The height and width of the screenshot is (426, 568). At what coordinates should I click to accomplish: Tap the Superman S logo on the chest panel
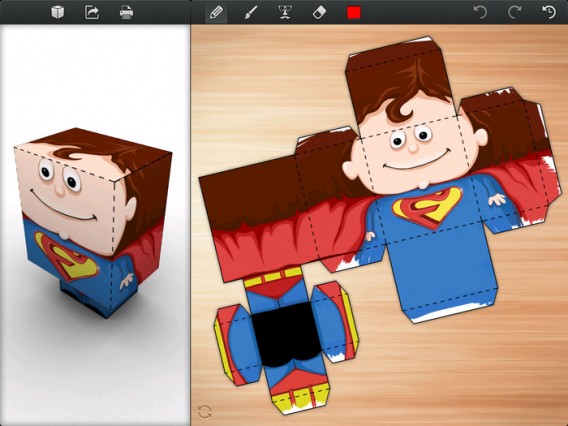[x=427, y=207]
